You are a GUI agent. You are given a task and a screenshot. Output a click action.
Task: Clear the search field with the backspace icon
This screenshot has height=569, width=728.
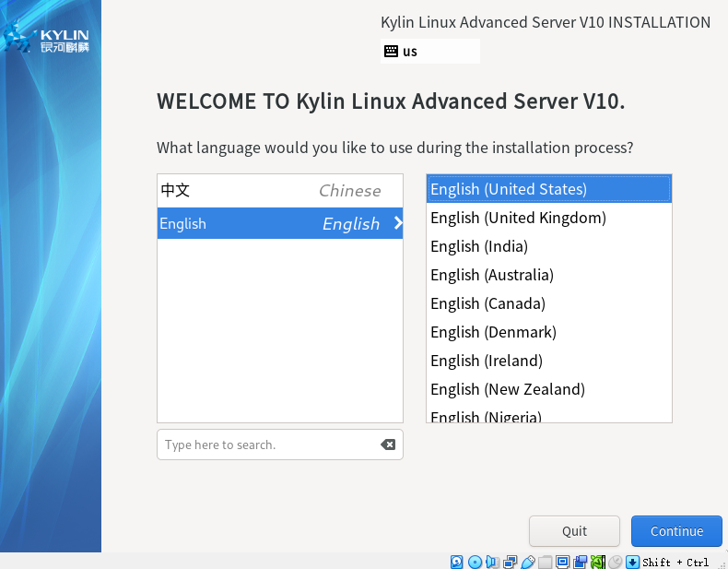click(388, 445)
